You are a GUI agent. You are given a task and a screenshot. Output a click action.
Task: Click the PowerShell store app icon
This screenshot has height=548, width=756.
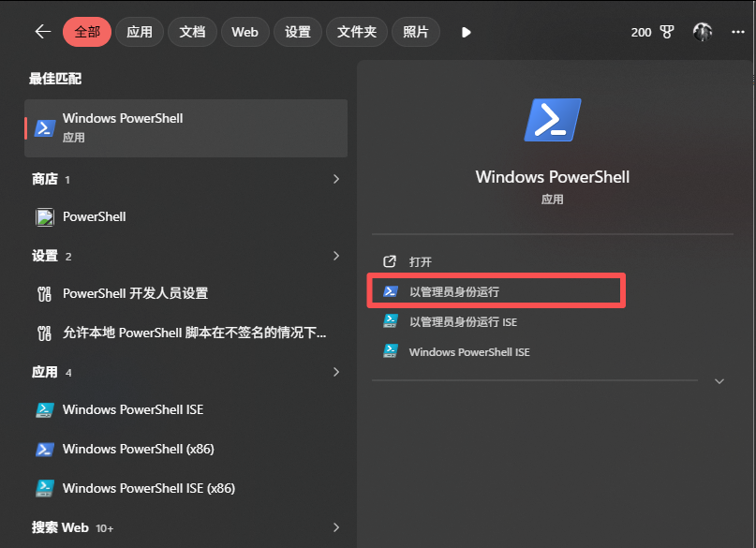pos(45,217)
